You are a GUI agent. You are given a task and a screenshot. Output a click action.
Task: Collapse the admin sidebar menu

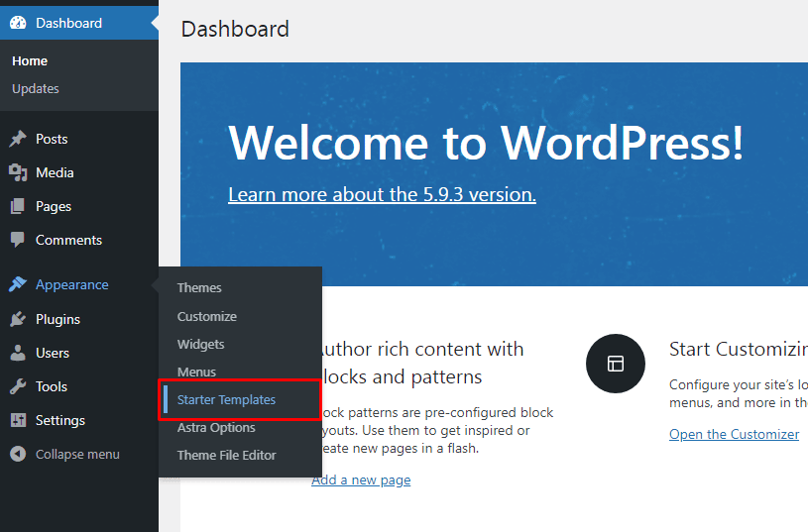79,454
